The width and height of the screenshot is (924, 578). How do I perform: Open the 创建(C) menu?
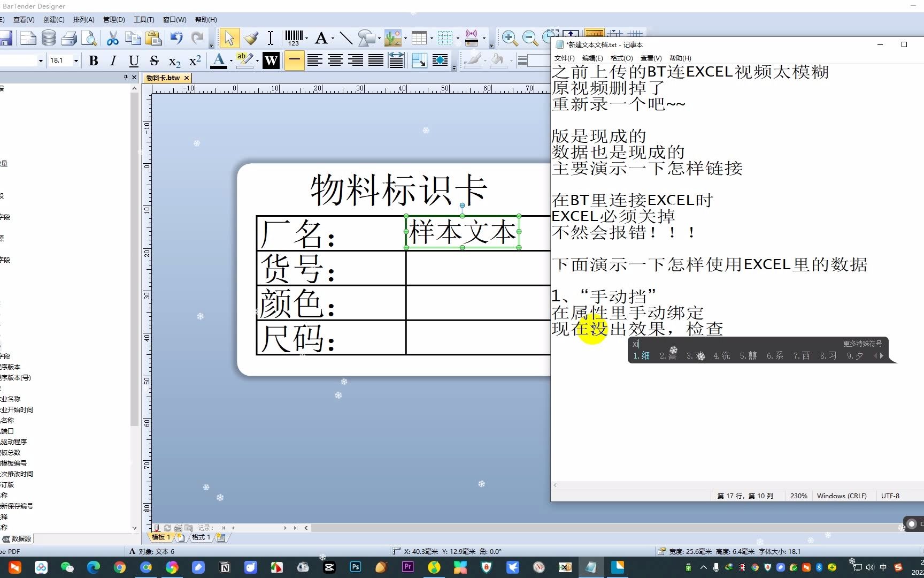53,20
